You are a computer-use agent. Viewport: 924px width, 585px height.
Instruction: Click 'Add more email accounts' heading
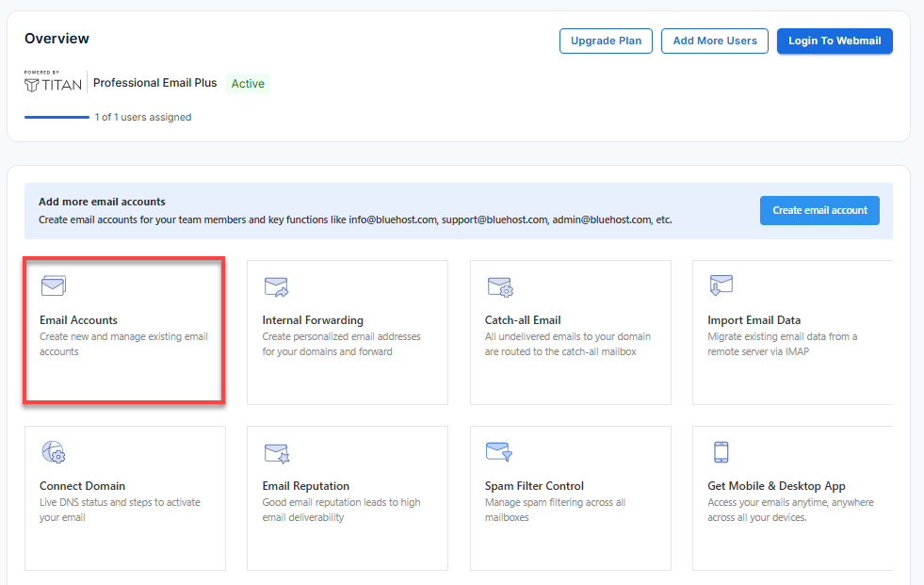(102, 202)
